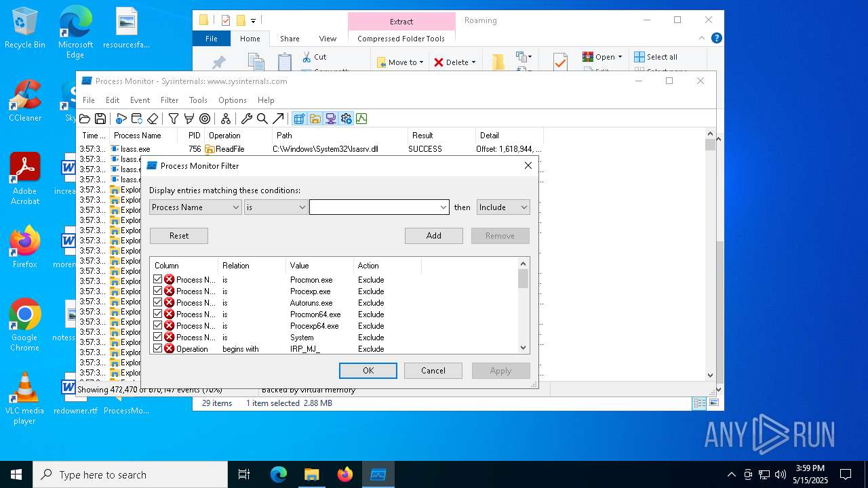Open Explorer quick access toolbar dropdown arrow
Screen dimensions: 868x488
(x=254, y=20)
